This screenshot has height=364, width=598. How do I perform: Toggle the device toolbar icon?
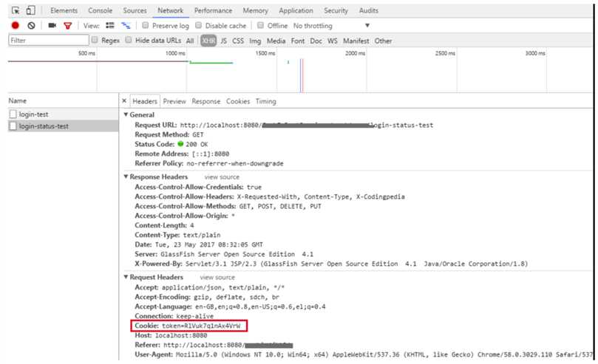click(31, 11)
